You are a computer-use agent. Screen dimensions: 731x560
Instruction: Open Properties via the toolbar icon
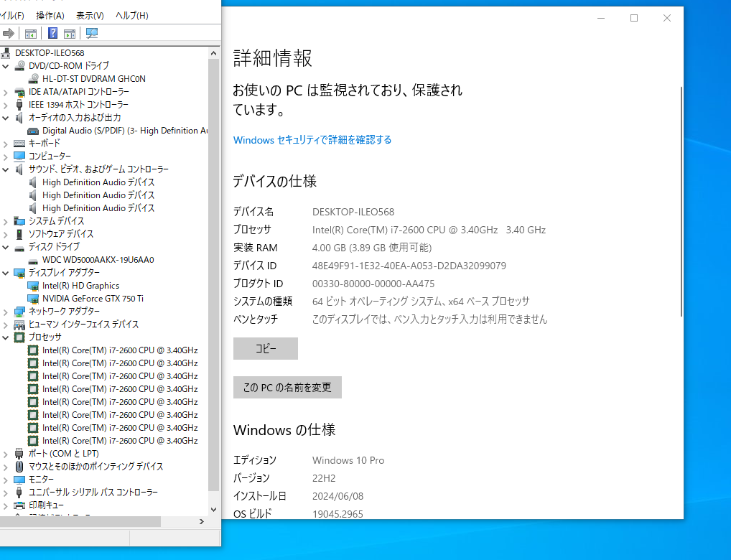tap(69, 33)
